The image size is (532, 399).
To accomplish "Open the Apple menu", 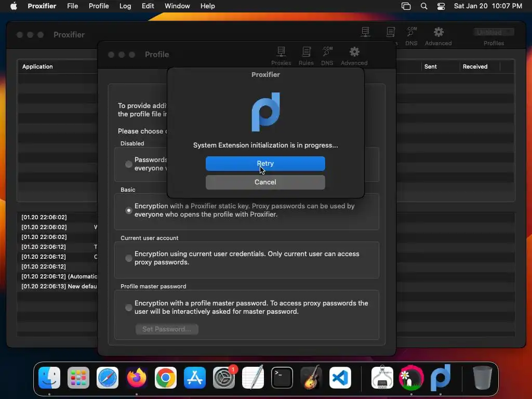I will 14,6.
